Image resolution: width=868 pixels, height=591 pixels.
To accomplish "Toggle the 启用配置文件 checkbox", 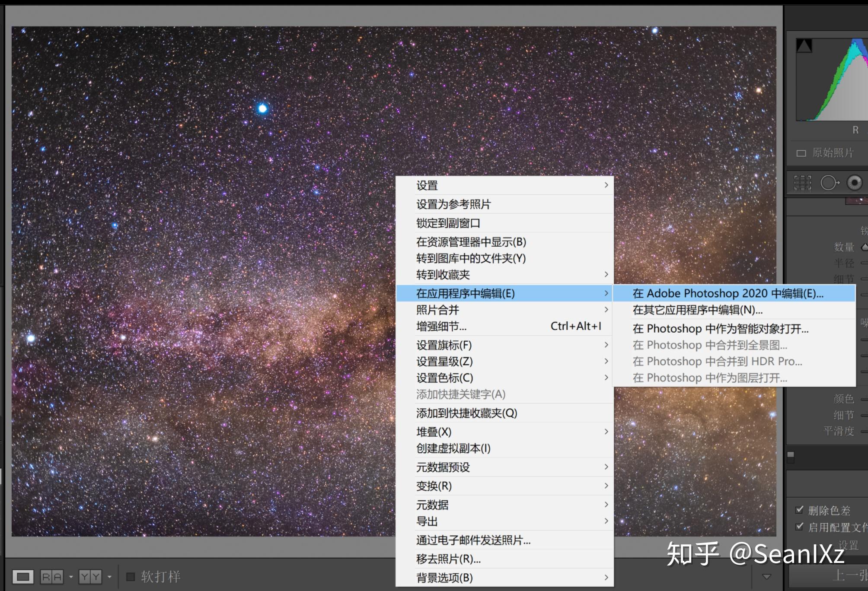I will pyautogui.click(x=799, y=527).
